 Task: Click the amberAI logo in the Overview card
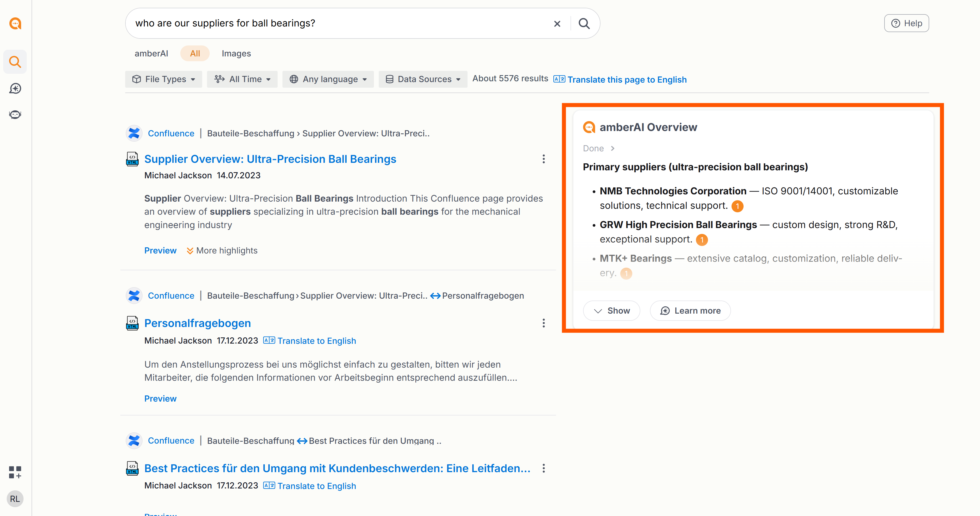point(589,127)
